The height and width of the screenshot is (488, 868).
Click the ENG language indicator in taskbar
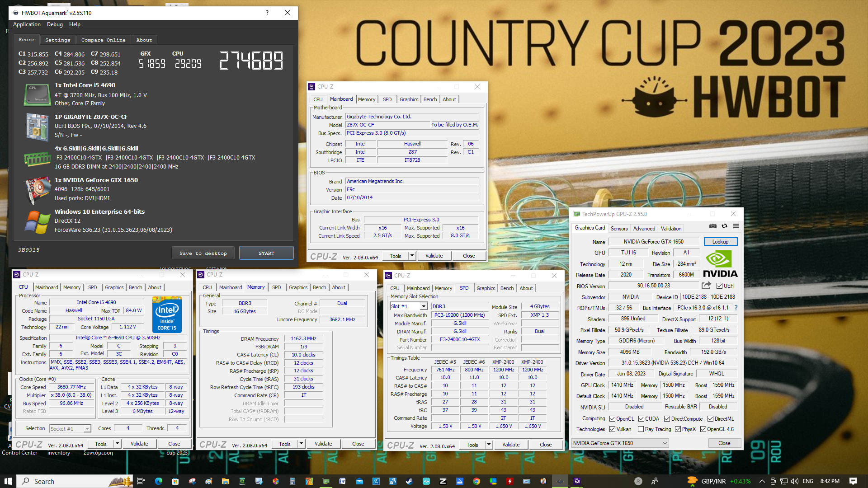[808, 481]
